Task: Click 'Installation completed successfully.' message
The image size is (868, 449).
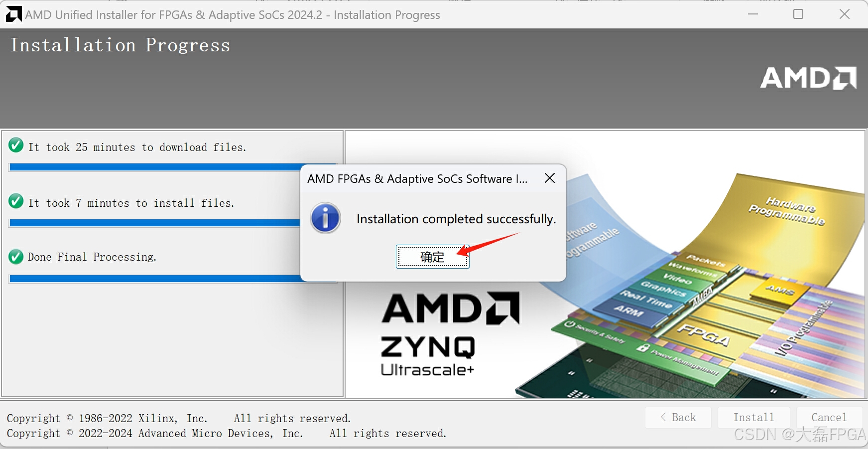Action: (456, 219)
